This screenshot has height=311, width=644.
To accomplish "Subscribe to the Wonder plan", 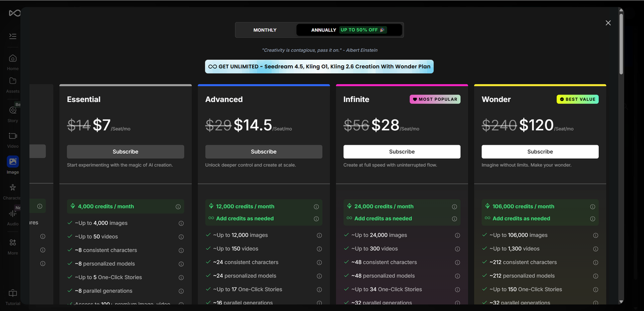I will (x=540, y=152).
